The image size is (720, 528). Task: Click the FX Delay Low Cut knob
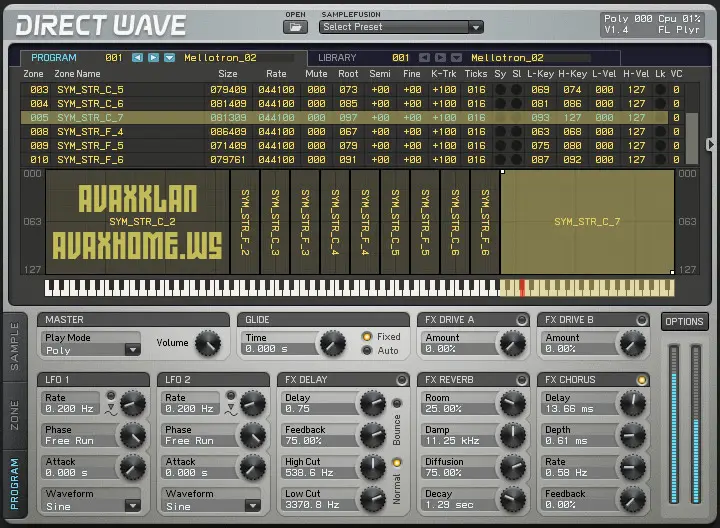[373, 500]
